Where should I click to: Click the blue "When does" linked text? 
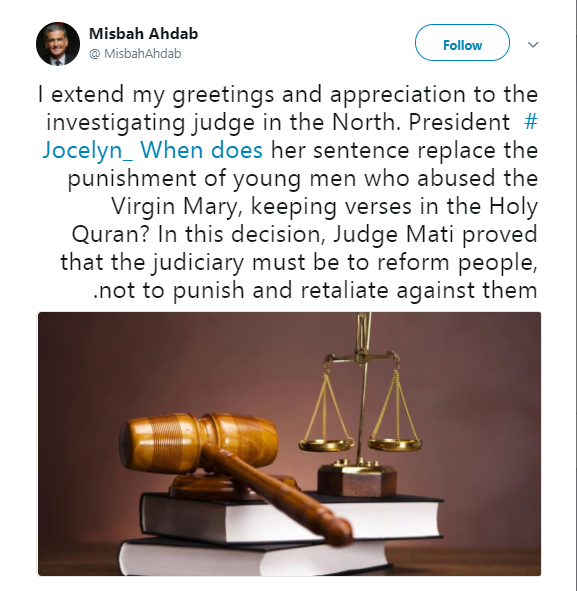pos(201,150)
